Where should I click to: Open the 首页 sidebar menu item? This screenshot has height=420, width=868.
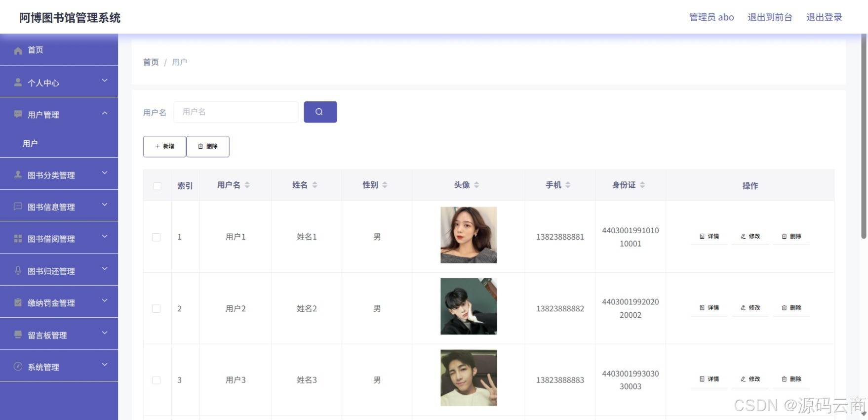59,50
